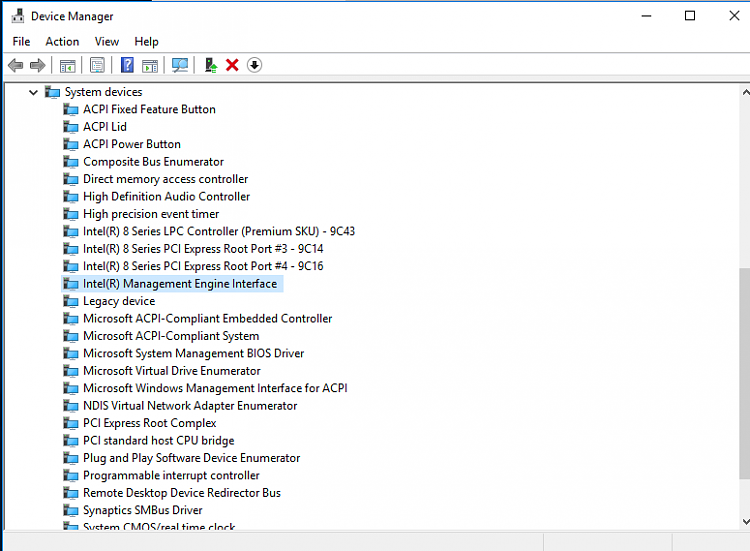The height and width of the screenshot is (551, 750).
Task: Minimize the Device Manager window
Action: point(646,16)
